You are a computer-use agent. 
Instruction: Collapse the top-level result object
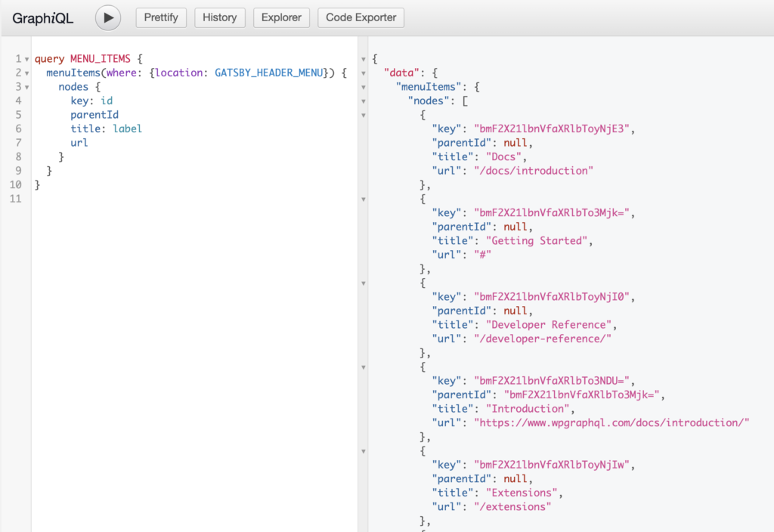364,58
